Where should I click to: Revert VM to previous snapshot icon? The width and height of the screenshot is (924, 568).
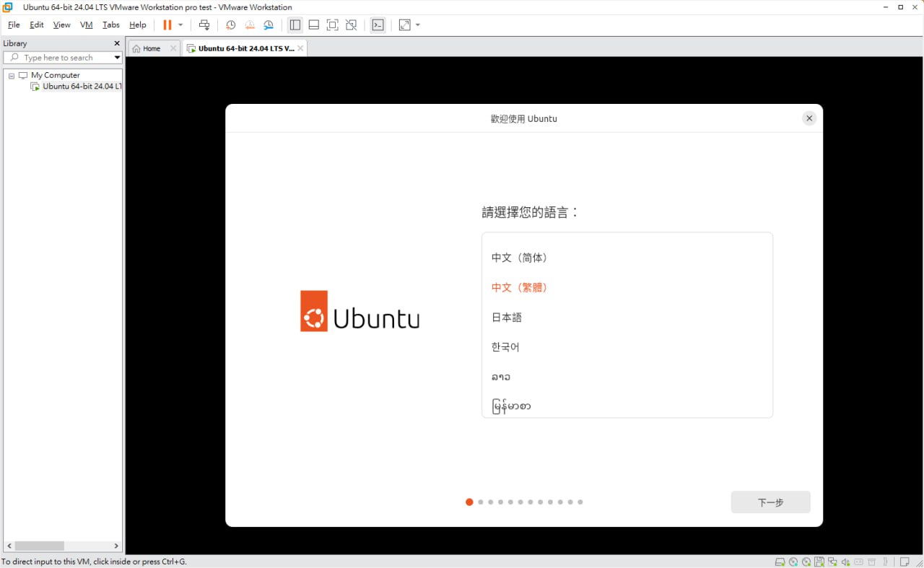pos(249,25)
